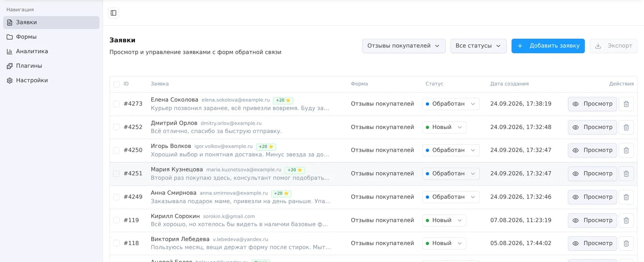Viewport: 644px width, 262px height.
Task: Open Заявки in navigation
Action: click(51, 23)
